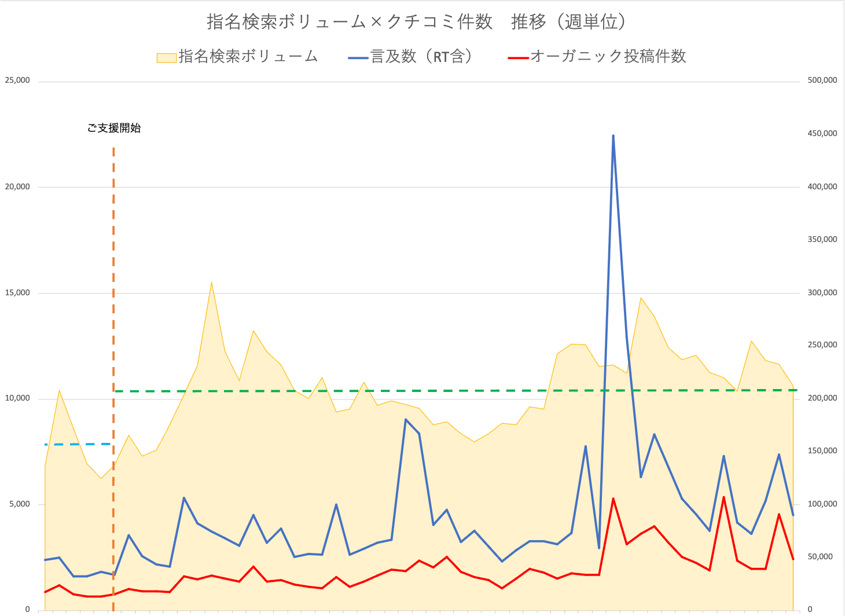Click left axis label 15,000
This screenshot has height=616, width=845.
point(17,292)
